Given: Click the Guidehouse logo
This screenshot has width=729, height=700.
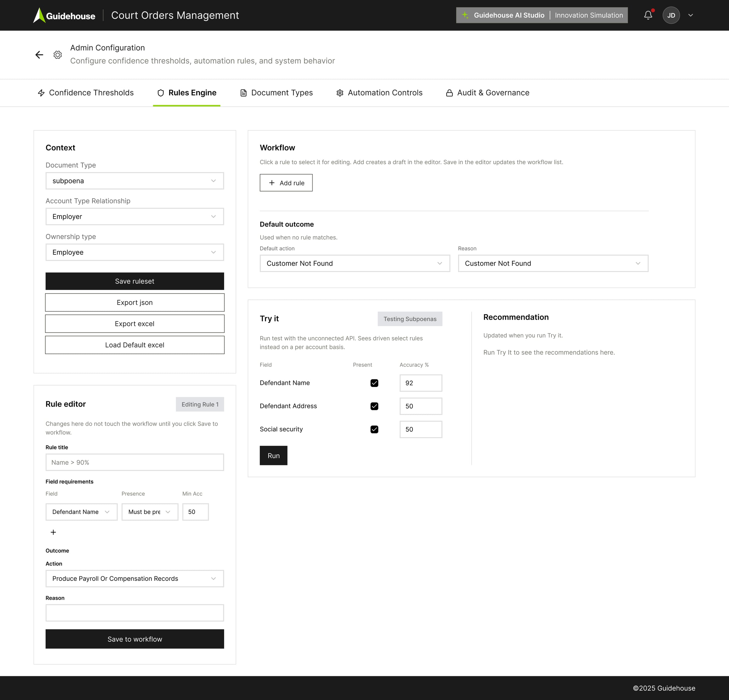Looking at the screenshot, I should (64, 15).
